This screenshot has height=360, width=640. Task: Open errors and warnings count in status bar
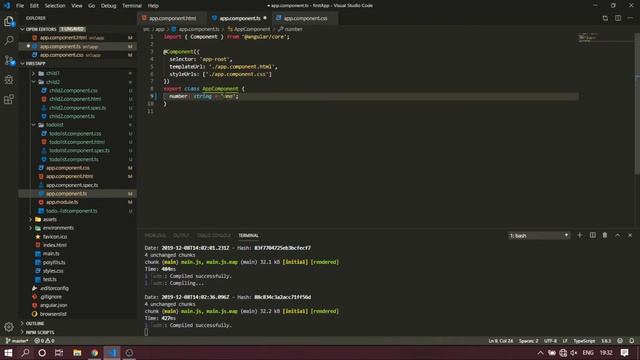(44, 341)
